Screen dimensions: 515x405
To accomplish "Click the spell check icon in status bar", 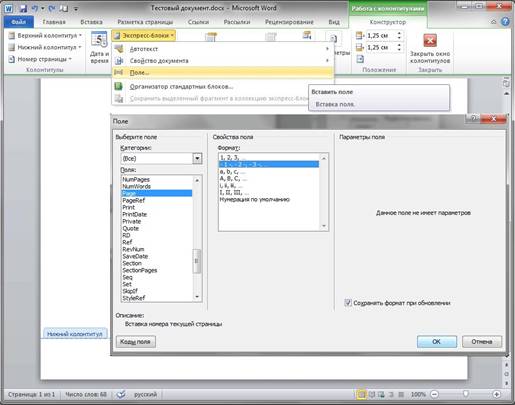I will pos(121,394).
